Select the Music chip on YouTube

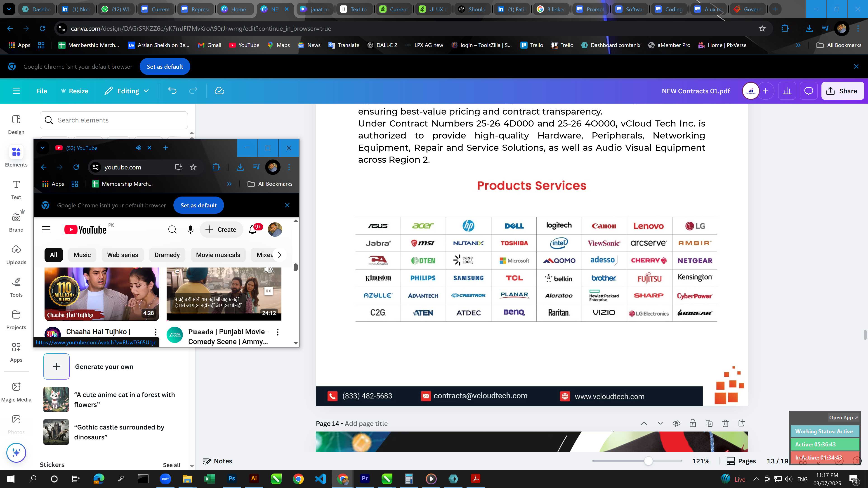click(x=82, y=255)
